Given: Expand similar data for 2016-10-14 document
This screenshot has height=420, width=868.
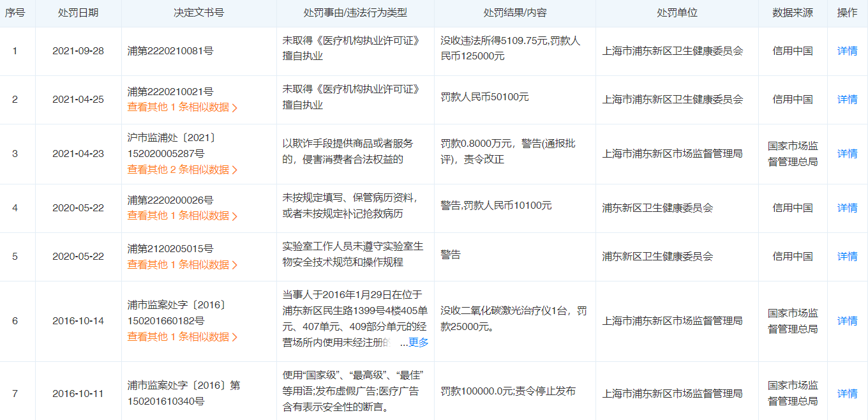Looking at the screenshot, I should (182, 337).
